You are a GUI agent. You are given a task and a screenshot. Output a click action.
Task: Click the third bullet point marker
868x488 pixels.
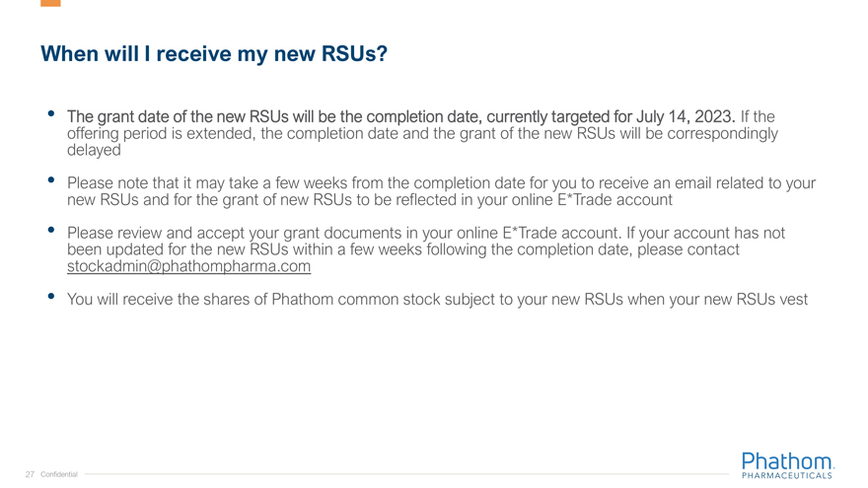point(50,232)
